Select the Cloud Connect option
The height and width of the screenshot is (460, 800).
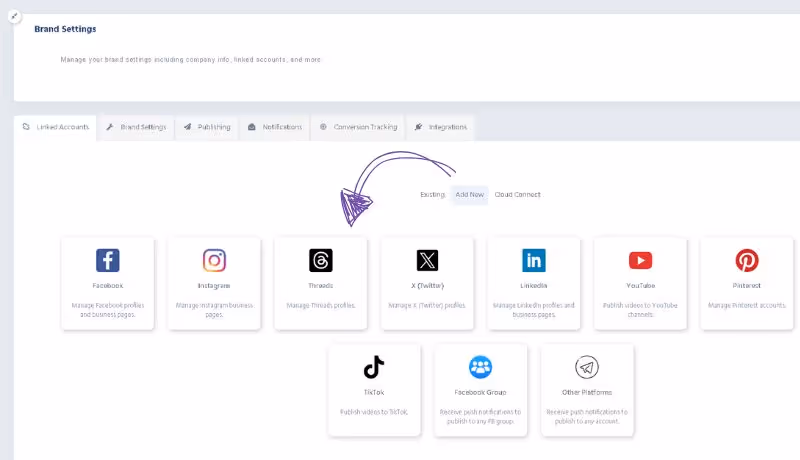[x=517, y=195]
